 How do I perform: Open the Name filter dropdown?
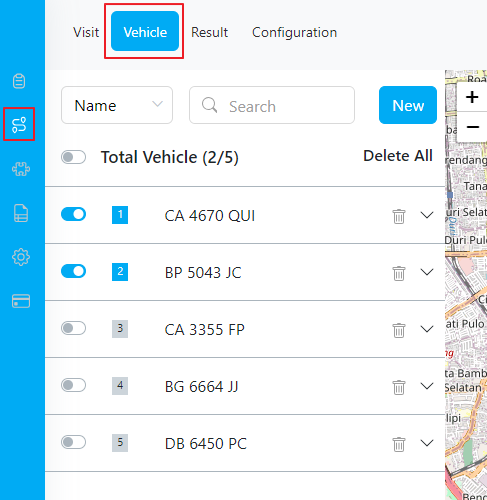pos(117,105)
